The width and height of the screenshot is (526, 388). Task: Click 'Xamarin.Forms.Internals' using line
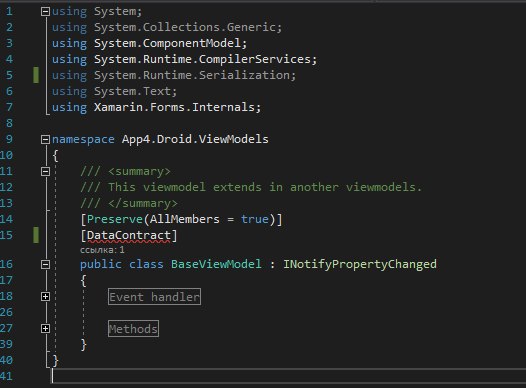coord(156,107)
